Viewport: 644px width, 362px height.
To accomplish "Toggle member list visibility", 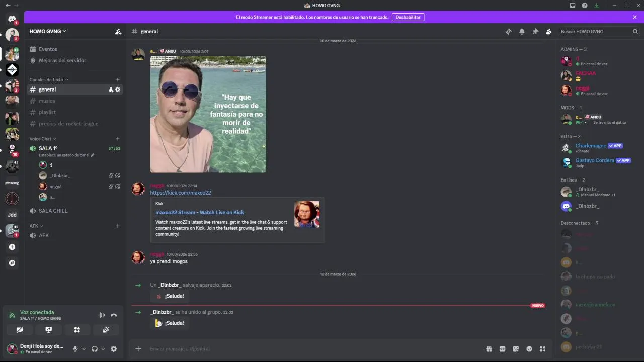I will click(549, 31).
